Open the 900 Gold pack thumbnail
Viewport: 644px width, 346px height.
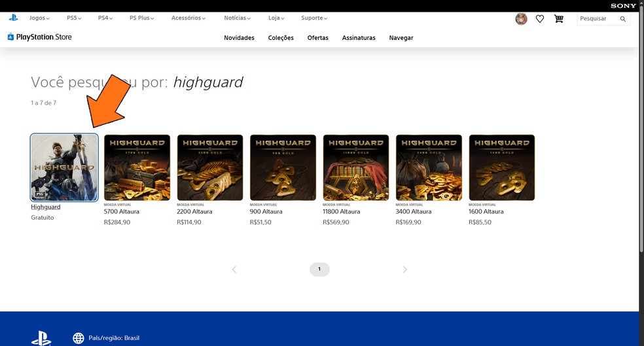tap(283, 167)
